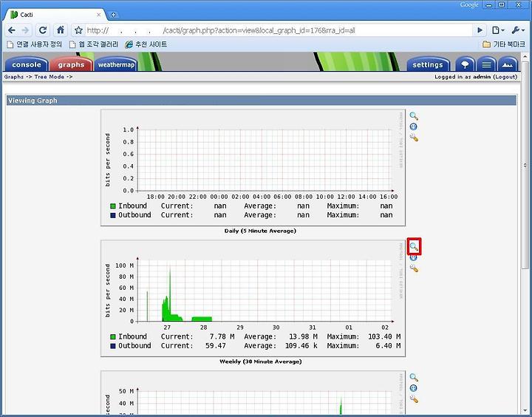Open the third graph's wrench icon

pyautogui.click(x=414, y=399)
